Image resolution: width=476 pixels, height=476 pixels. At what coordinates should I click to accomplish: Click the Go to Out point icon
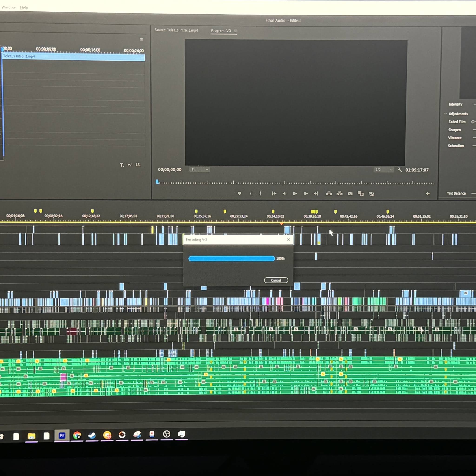316,194
